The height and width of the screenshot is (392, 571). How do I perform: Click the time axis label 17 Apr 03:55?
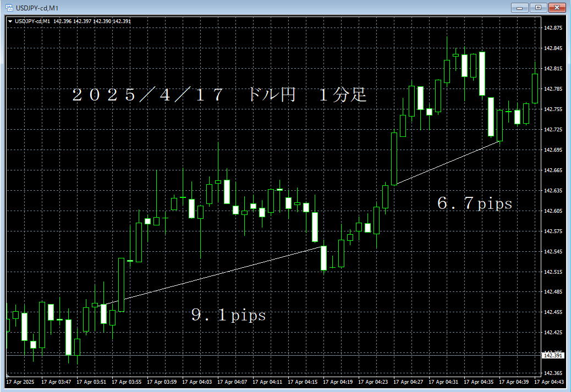point(127,382)
